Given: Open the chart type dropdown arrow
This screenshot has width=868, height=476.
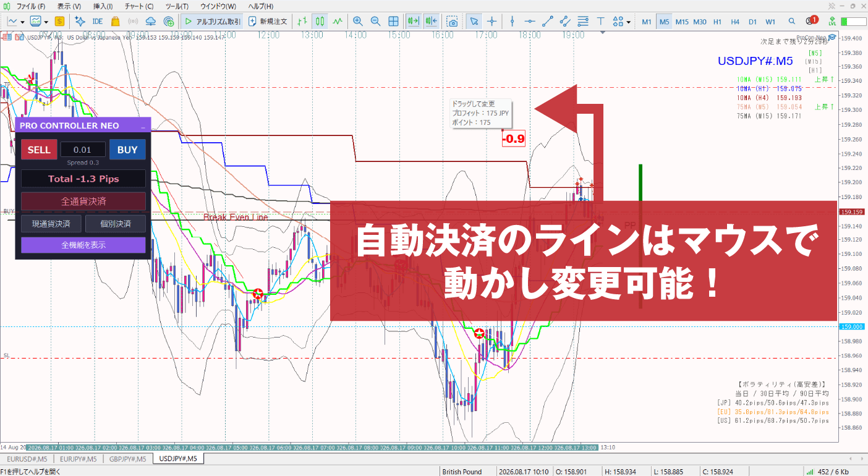Looking at the screenshot, I should click(22, 22).
